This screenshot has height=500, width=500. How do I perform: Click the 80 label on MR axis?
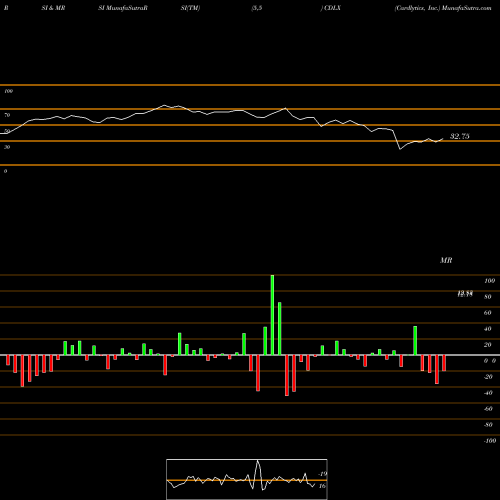pos(488,297)
